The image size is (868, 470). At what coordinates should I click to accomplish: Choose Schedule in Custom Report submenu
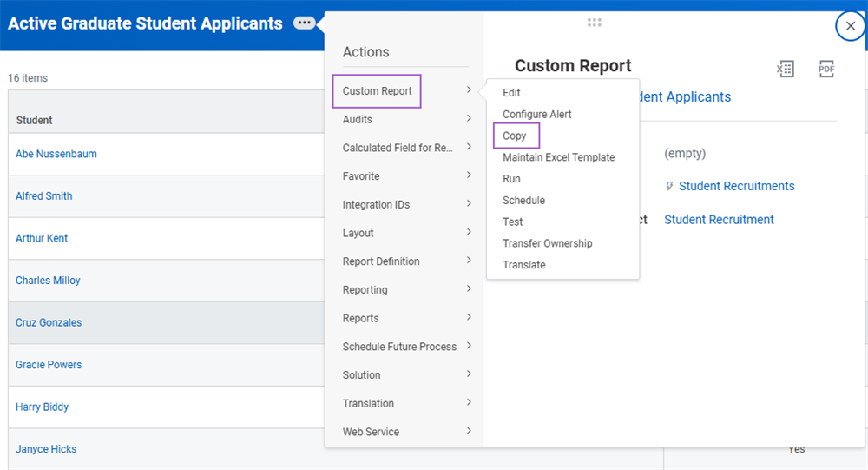click(x=523, y=201)
